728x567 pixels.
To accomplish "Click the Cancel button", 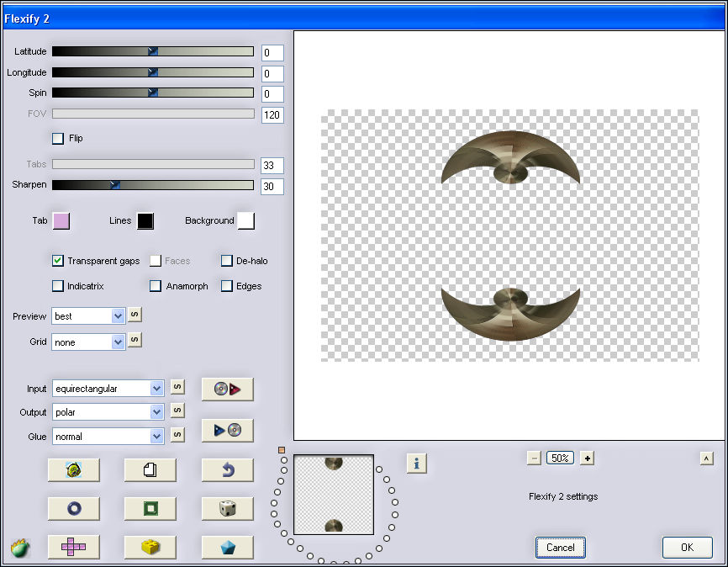I will pos(561,548).
